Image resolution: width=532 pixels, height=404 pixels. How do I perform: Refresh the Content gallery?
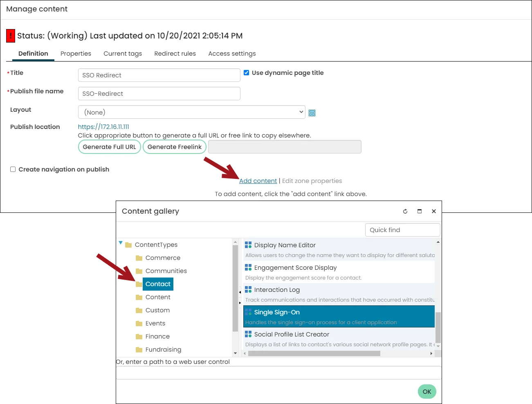click(x=405, y=211)
